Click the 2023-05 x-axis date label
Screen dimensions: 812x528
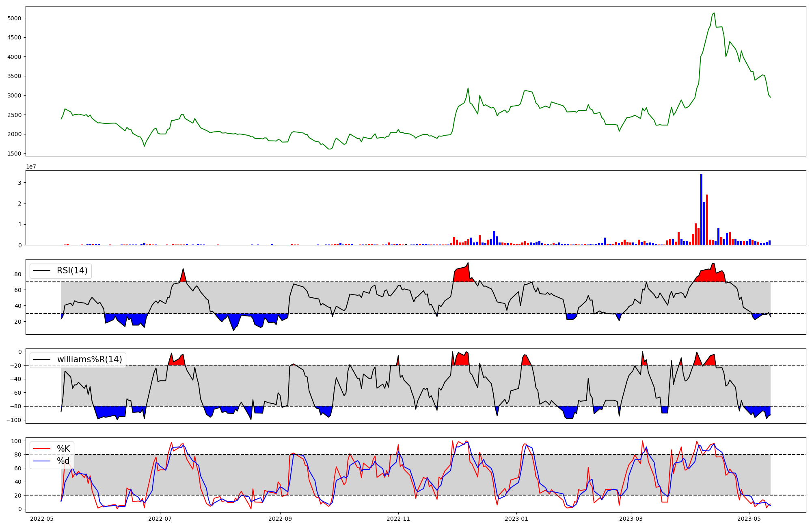point(749,519)
